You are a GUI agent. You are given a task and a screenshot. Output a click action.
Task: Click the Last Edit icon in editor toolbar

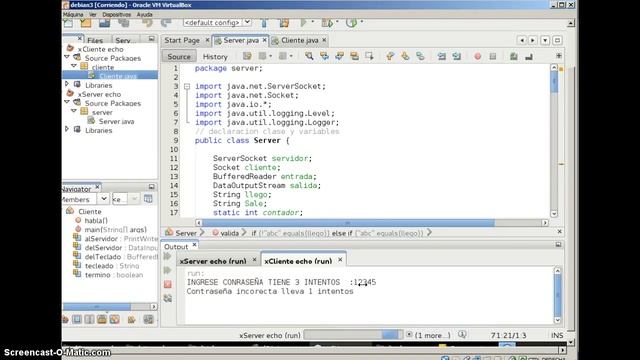(247, 56)
